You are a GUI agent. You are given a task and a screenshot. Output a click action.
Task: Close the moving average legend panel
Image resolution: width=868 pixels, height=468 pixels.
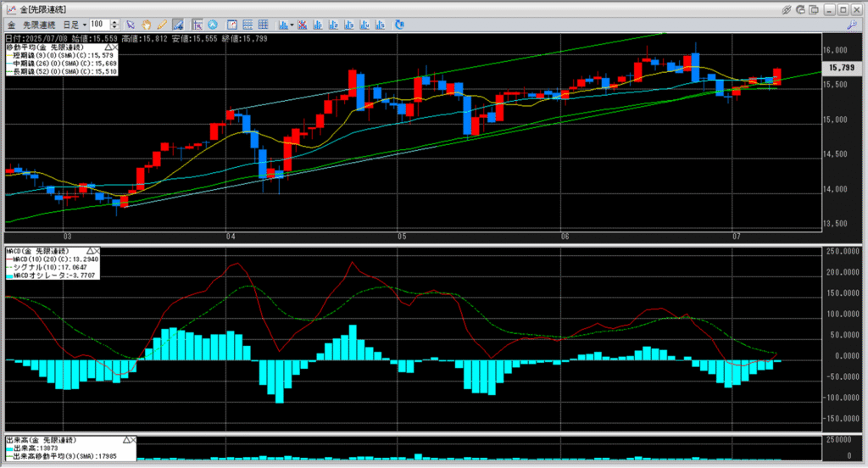114,47
